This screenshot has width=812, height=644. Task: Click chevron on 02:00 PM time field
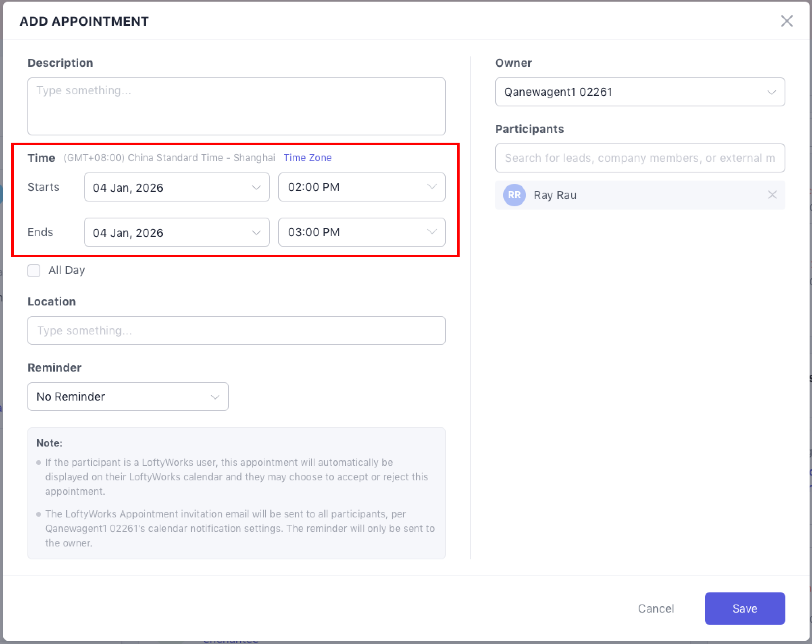point(432,187)
